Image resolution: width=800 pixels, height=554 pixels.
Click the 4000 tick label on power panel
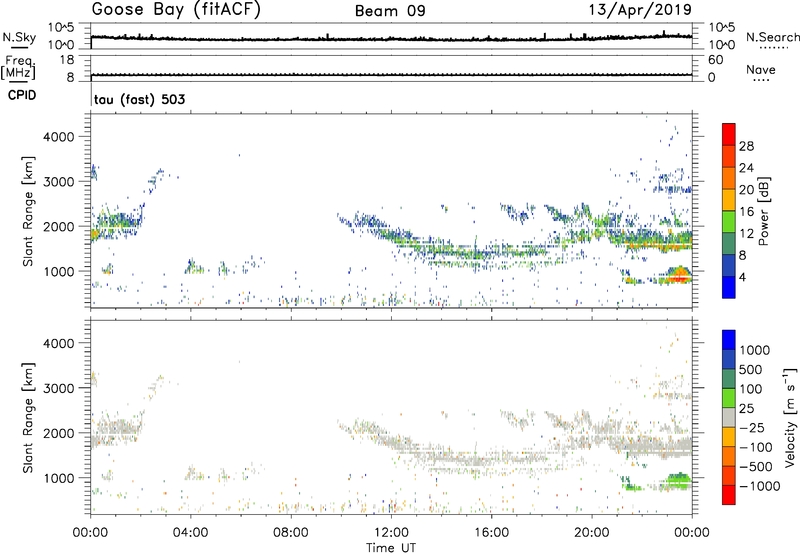(x=59, y=137)
